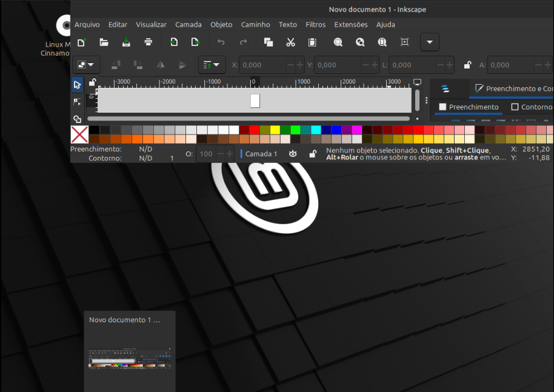Pick the cyan palette swatch

pos(316,130)
